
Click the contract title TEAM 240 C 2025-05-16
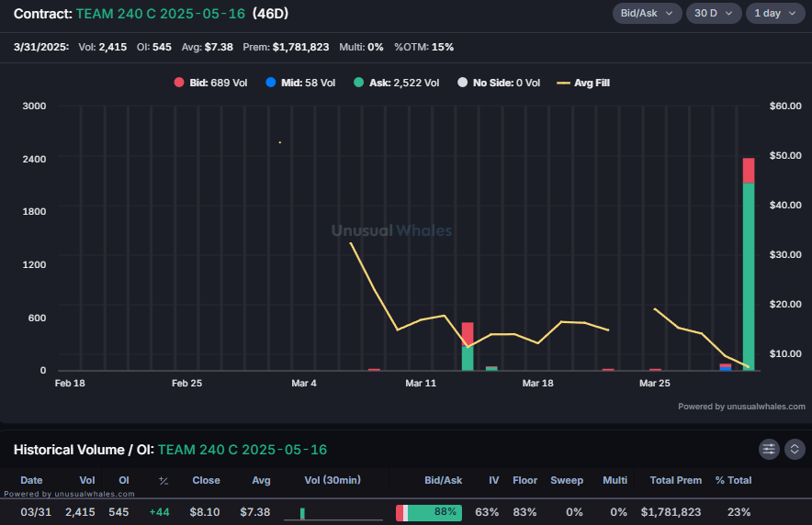coord(161,14)
